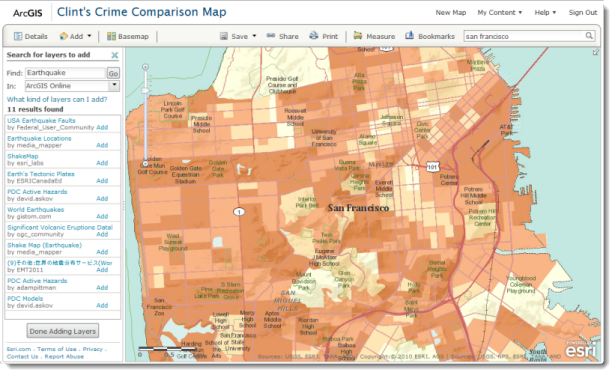
Task: Click Highway 1 shield on map
Action: click(x=239, y=212)
